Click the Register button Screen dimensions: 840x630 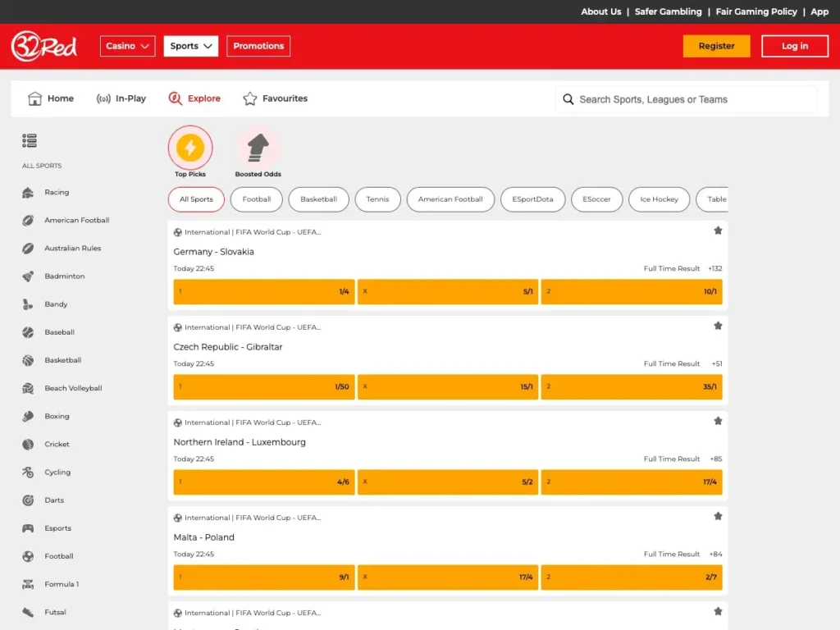pos(716,46)
